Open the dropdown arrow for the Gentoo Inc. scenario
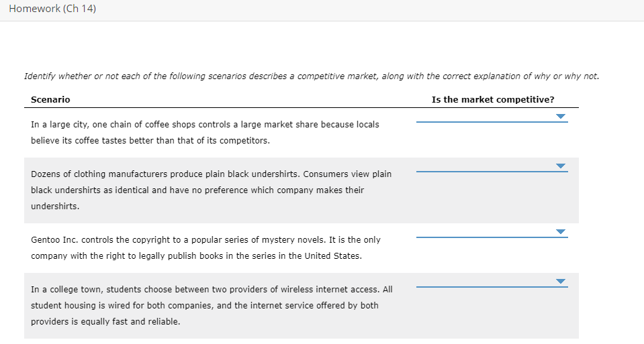644x344 pixels. pos(561,232)
